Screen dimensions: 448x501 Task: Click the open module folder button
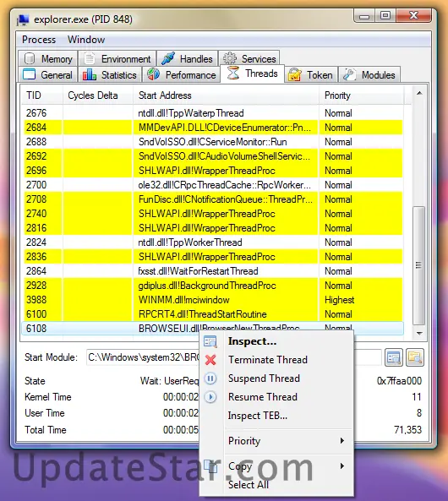(415, 357)
